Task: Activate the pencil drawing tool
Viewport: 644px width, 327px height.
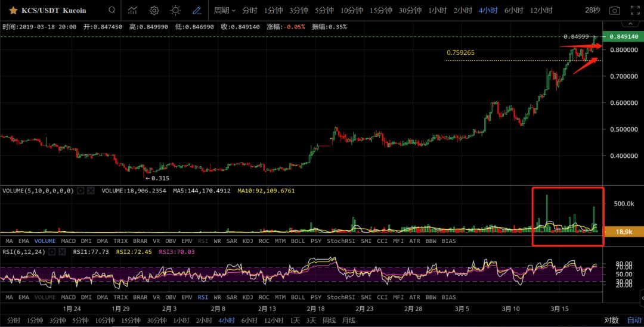Action: (x=197, y=10)
